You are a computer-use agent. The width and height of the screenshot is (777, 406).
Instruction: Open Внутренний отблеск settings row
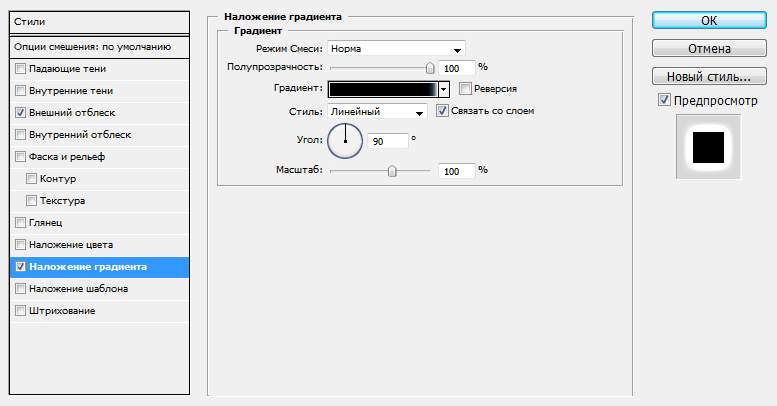tap(99, 134)
